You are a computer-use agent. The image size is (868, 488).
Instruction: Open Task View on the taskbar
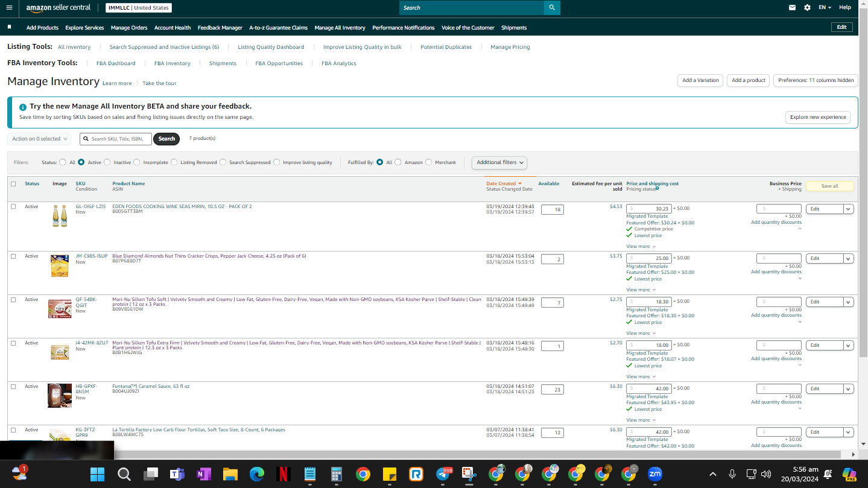coord(150,474)
